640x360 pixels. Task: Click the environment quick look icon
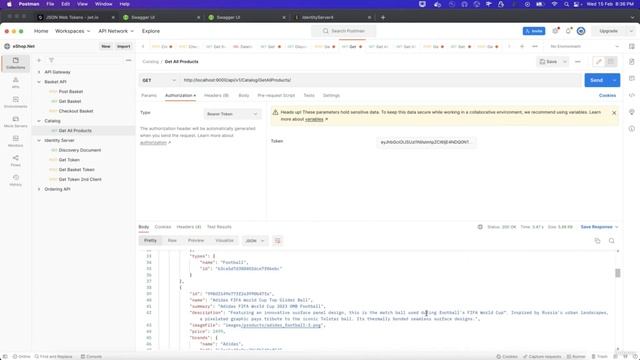pos(632,47)
